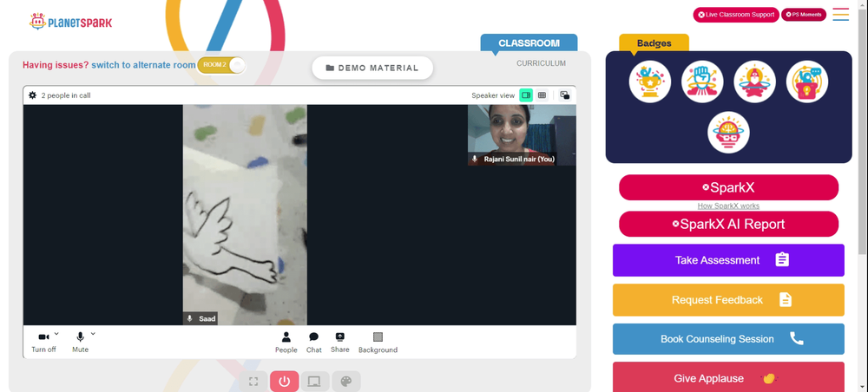Click the Saad name label
The height and width of the screenshot is (392, 868).
click(207, 318)
